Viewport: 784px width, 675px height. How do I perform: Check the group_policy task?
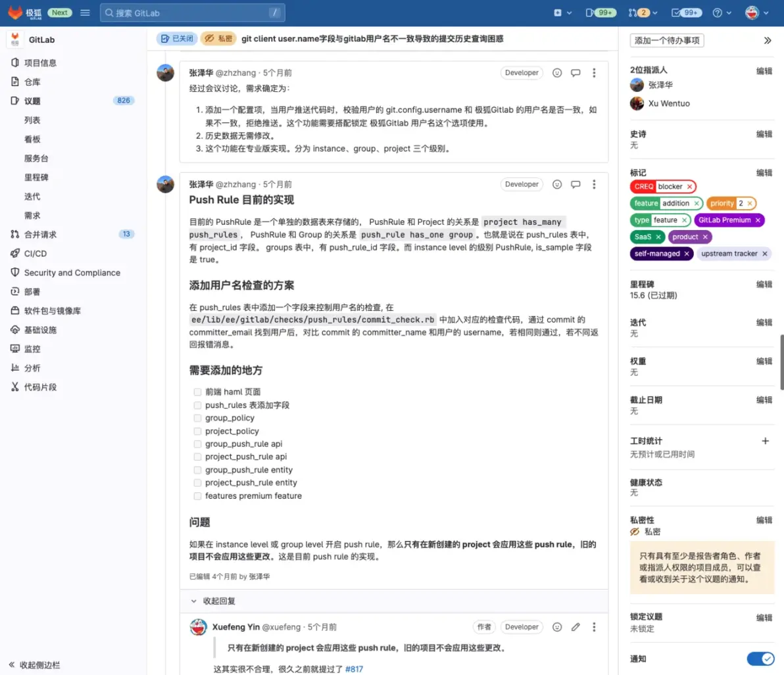point(197,418)
